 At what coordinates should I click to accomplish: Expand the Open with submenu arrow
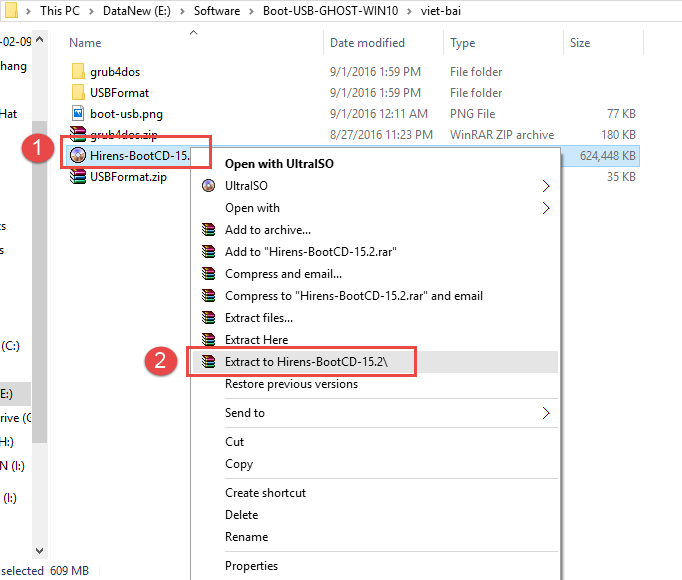(546, 208)
